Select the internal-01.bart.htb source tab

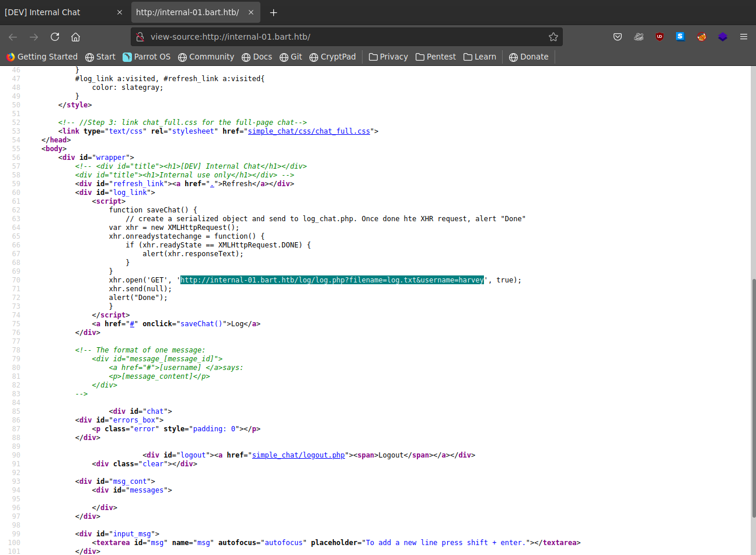pos(196,12)
